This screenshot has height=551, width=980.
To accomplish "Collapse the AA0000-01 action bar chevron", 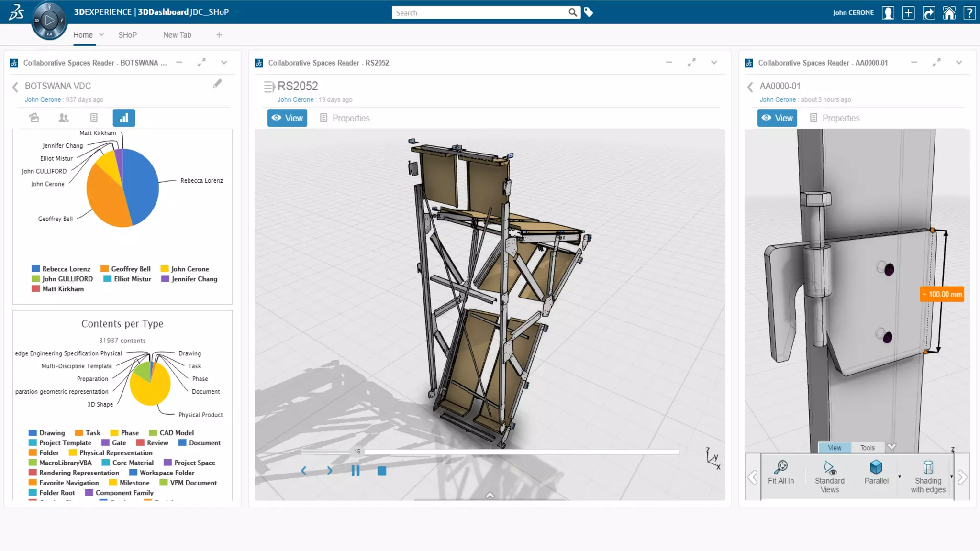I will pyautogui.click(x=891, y=447).
